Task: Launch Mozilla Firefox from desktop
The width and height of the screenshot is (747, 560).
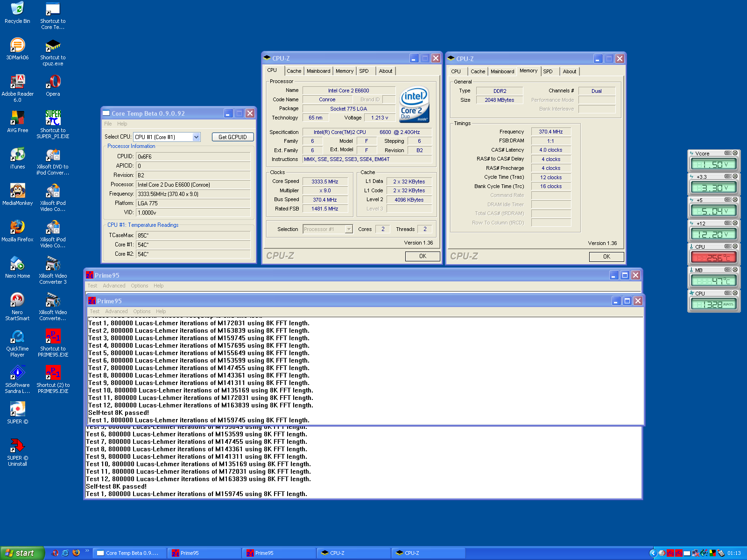Action: click(17, 231)
